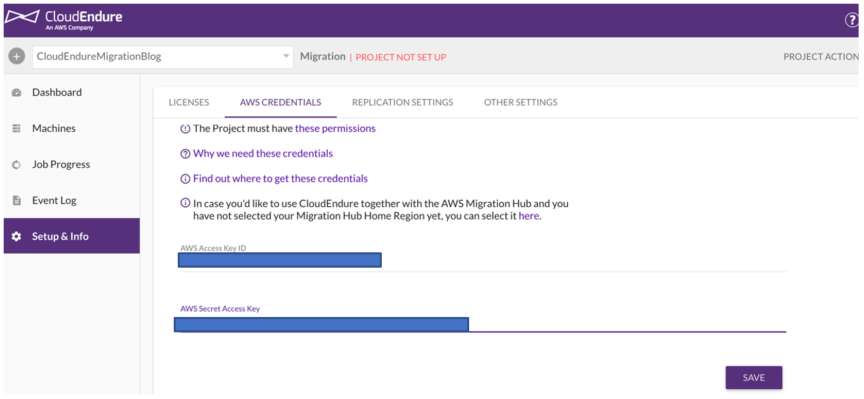Click the 'Migration' project type label
Viewport: 864px width, 399px height.
pyautogui.click(x=322, y=56)
